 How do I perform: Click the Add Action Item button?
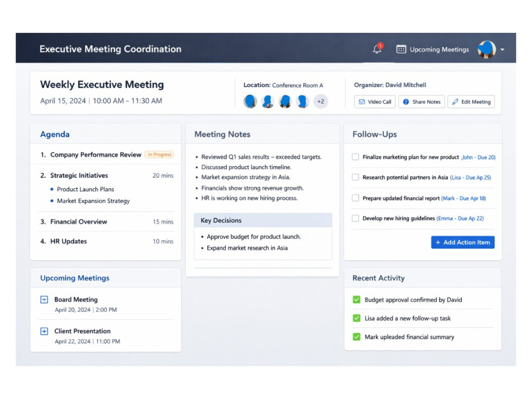tap(463, 242)
